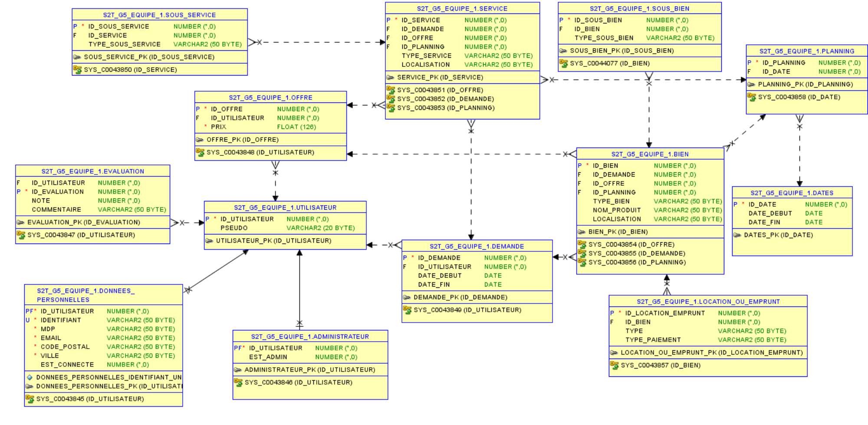
Task: Click the key icon beside DATES_PK
Action: click(x=737, y=235)
